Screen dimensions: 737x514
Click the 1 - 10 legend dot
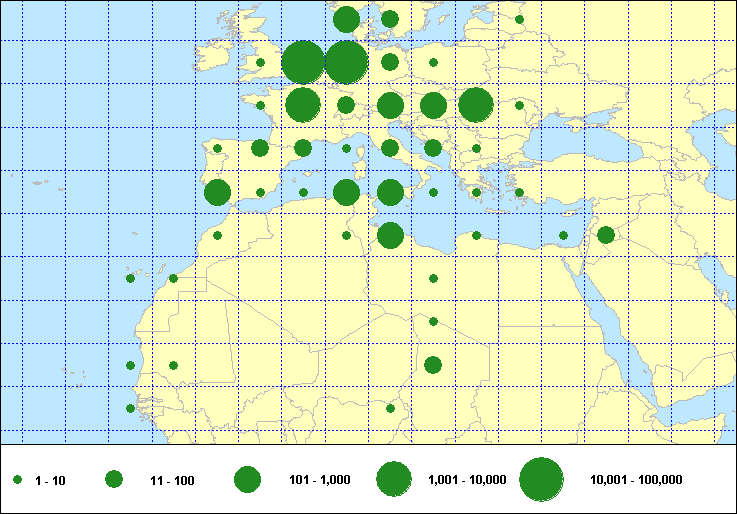[x=17, y=480]
